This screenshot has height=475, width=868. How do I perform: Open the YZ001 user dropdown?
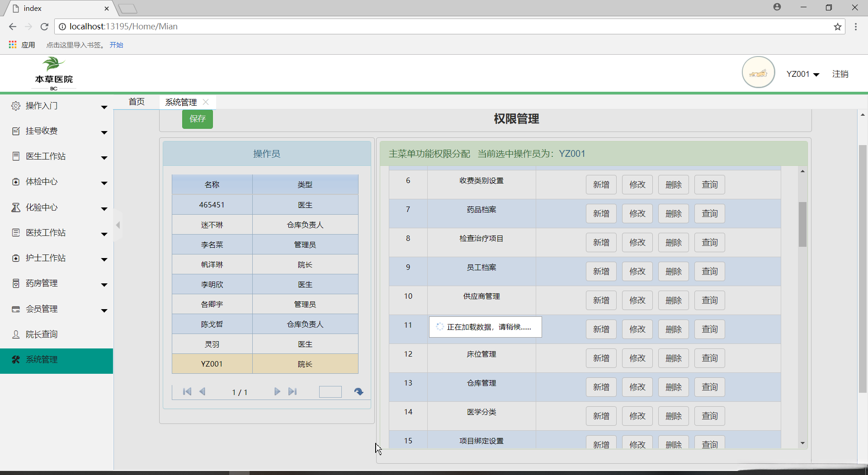coord(803,74)
